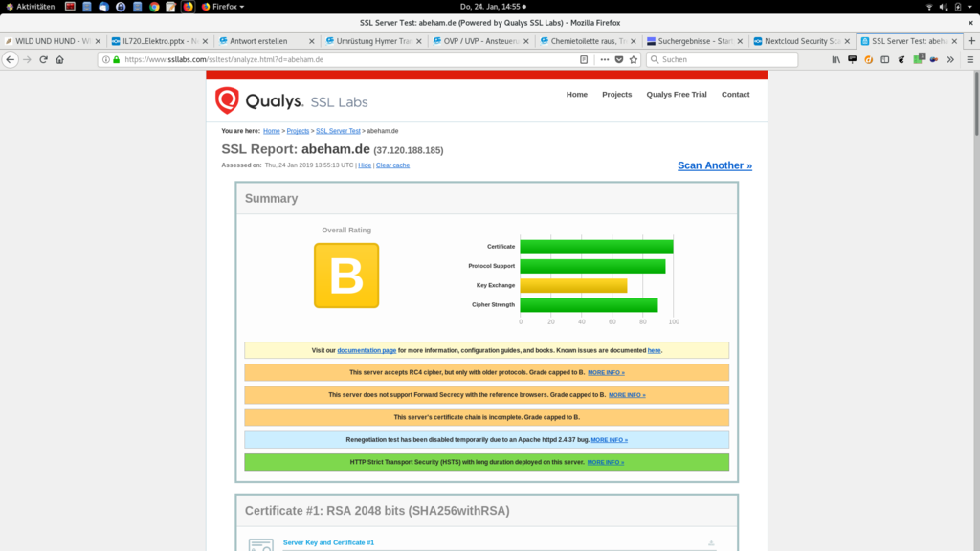Toggle the Firefox sidebar icon

click(885, 59)
